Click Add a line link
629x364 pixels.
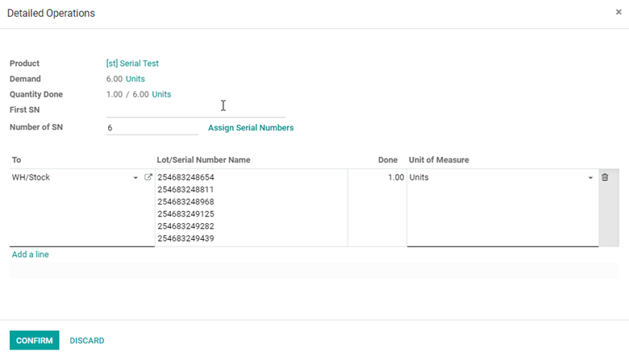pos(30,254)
